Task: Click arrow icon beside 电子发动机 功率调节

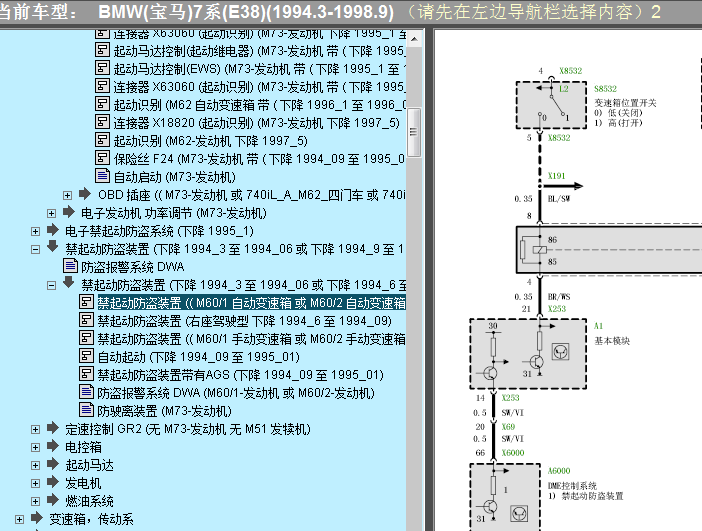Action: [x=68, y=212]
